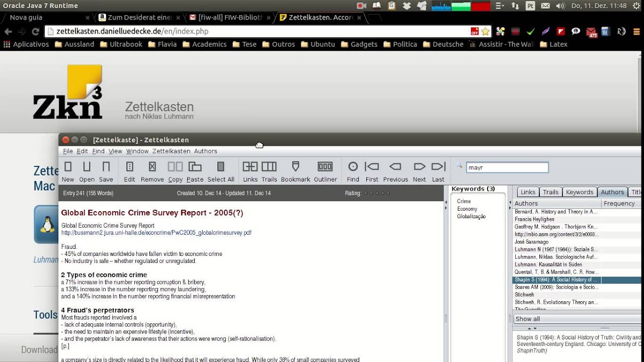The height and width of the screenshot is (362, 644).
Task: Select the Luhmann. Kausalität in Süden row
Action: (557, 264)
